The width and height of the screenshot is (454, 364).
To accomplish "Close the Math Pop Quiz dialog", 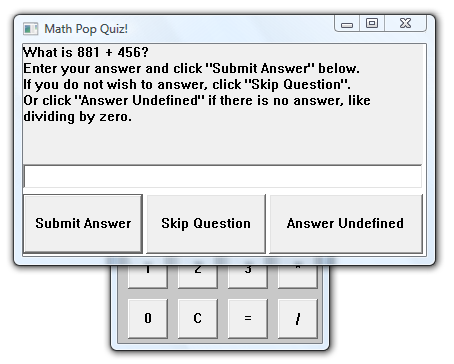I will (x=406, y=23).
